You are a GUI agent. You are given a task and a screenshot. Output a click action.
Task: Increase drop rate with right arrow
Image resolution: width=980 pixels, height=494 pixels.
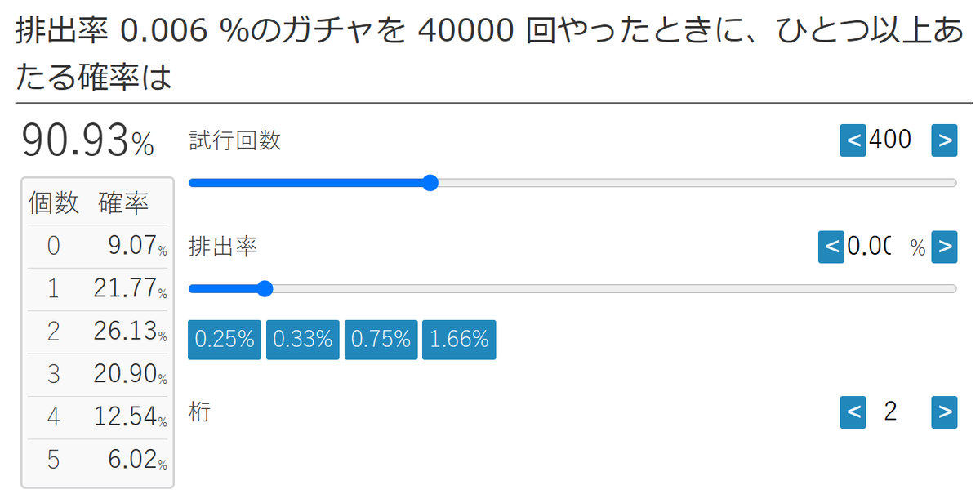tap(944, 247)
